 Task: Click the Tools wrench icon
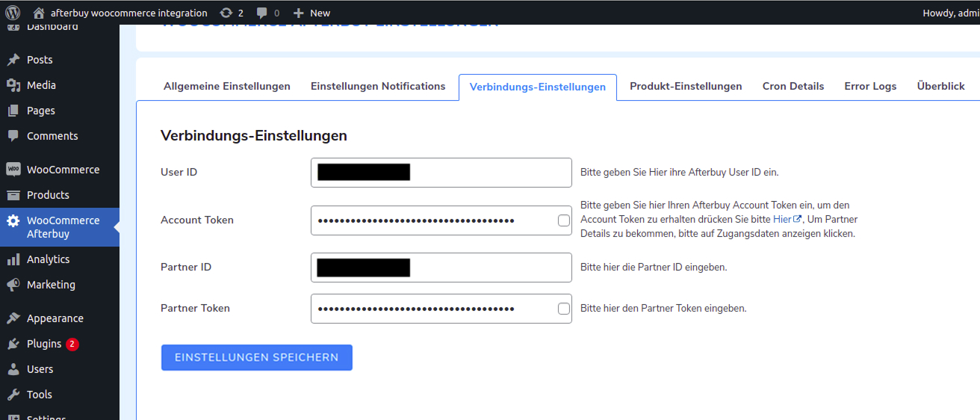tap(13, 395)
